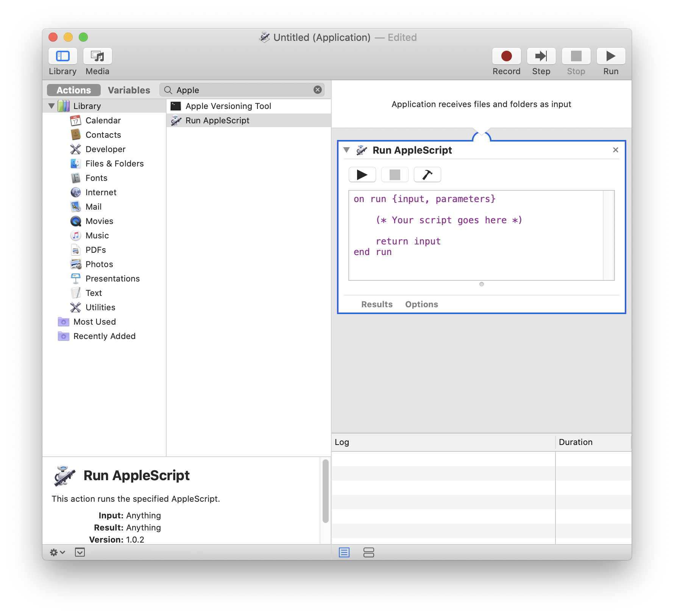The image size is (674, 616).
Task: Click the description pane scrollbar
Action: (325, 491)
